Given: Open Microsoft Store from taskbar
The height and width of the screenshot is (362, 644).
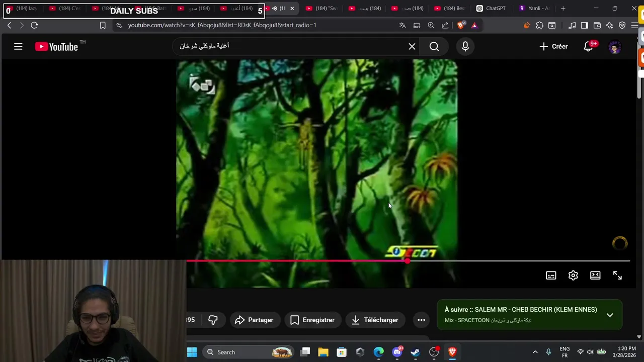Looking at the screenshot, I should tap(342, 352).
